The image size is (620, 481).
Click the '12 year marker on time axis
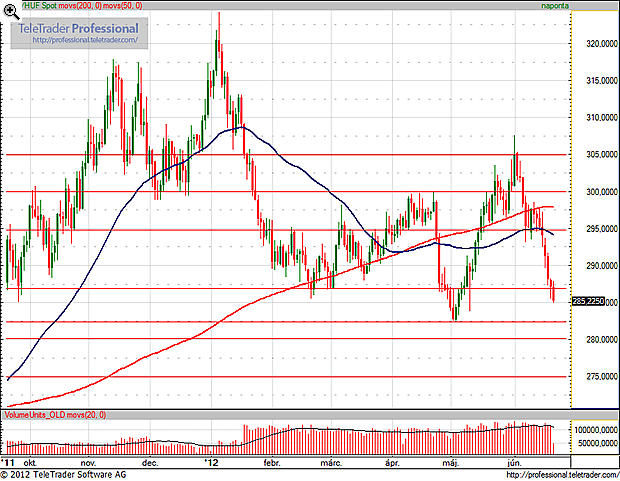(210, 463)
